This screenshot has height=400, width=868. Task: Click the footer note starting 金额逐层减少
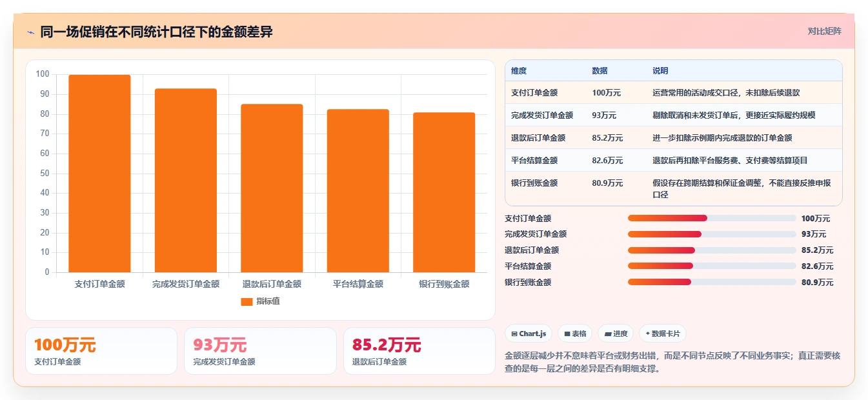(672, 363)
